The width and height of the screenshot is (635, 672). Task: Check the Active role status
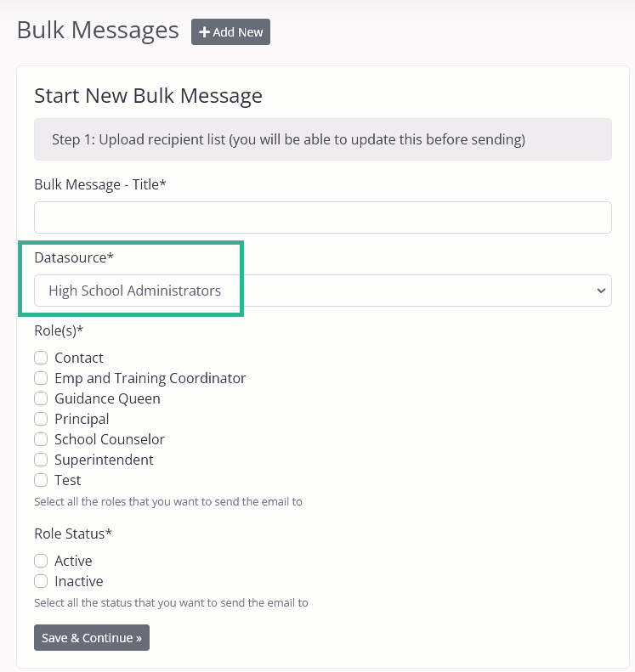click(41, 561)
